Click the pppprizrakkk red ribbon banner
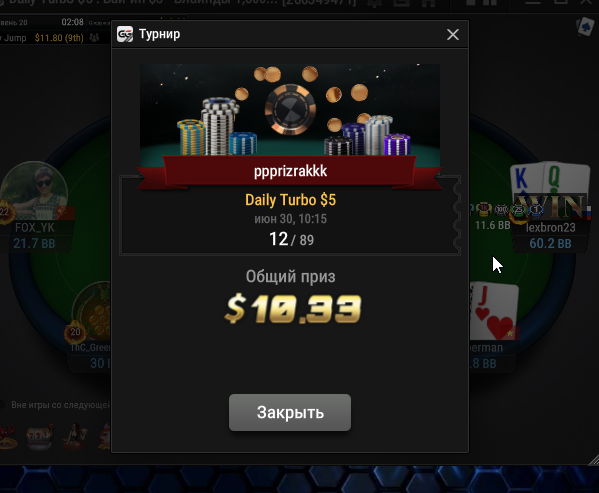The width and height of the screenshot is (599, 493). point(290,171)
